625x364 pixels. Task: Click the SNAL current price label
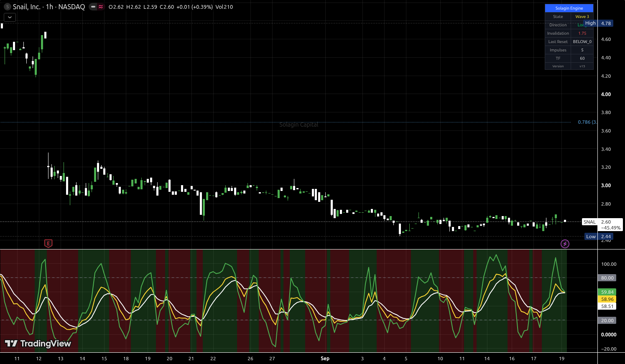pos(589,222)
